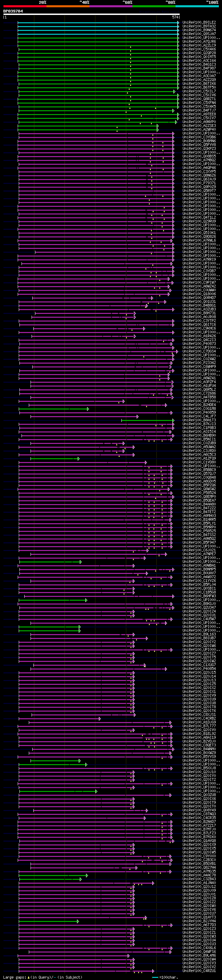The image size is (222, 980).
Task: Select hit label UniRef100_Q2QP28
Action: click(x=199, y=53)
